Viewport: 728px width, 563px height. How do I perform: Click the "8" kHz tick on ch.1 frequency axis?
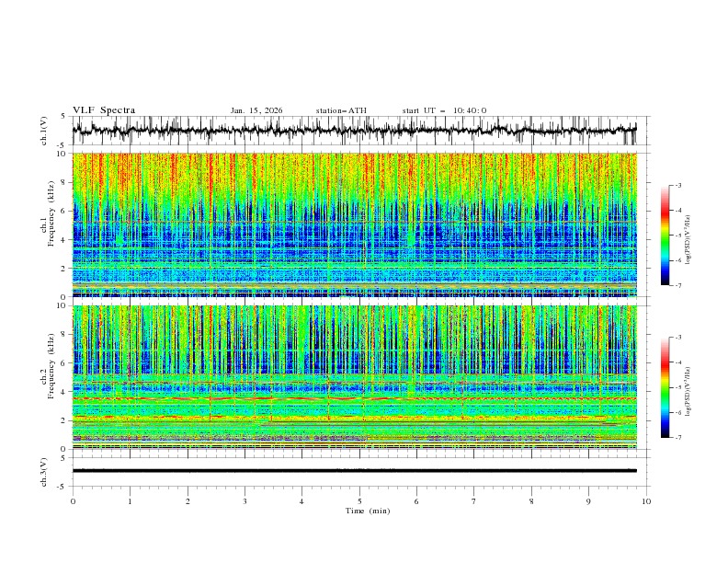tap(65, 182)
